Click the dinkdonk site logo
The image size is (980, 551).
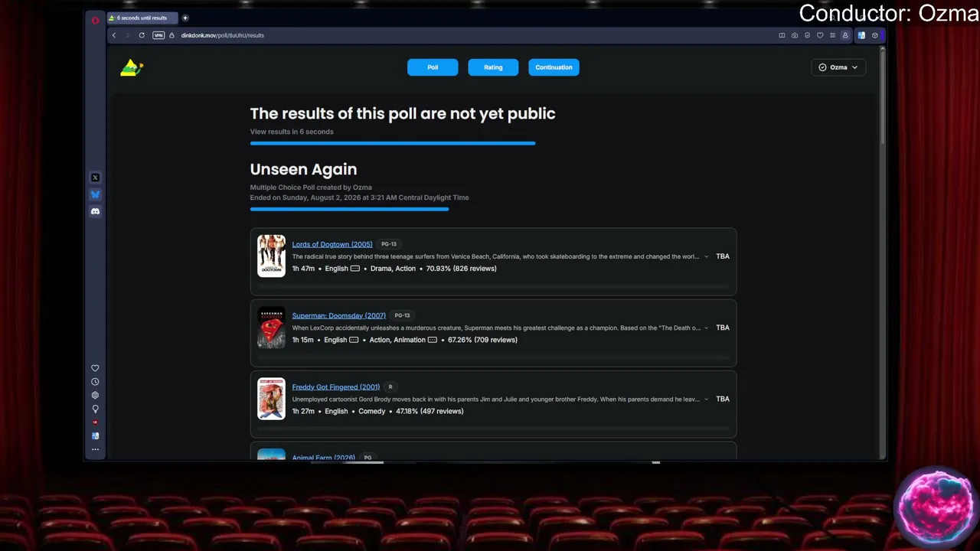pos(132,68)
